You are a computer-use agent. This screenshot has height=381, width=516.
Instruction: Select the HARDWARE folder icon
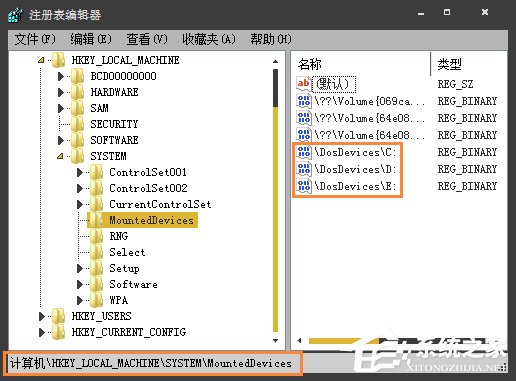point(78,92)
